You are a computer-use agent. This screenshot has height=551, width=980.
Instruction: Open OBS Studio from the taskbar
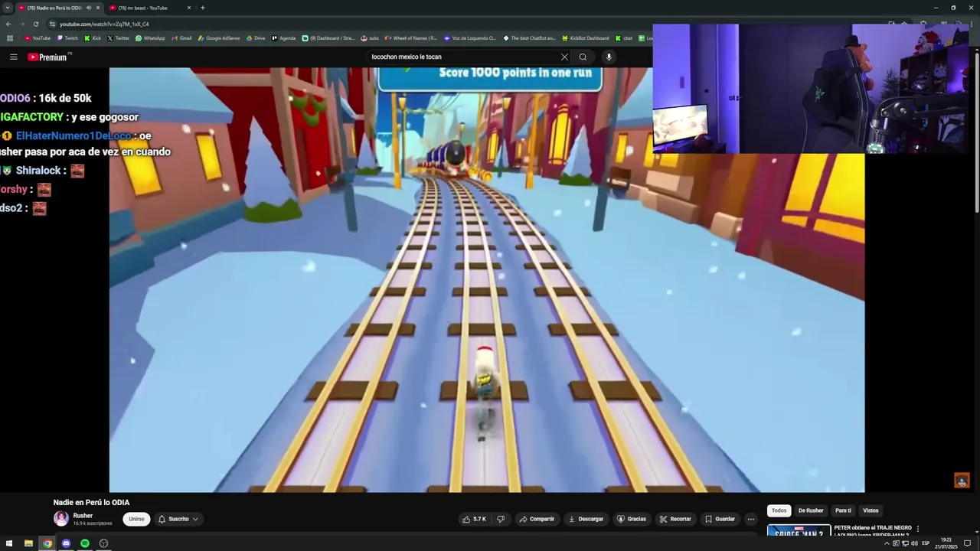[103, 543]
